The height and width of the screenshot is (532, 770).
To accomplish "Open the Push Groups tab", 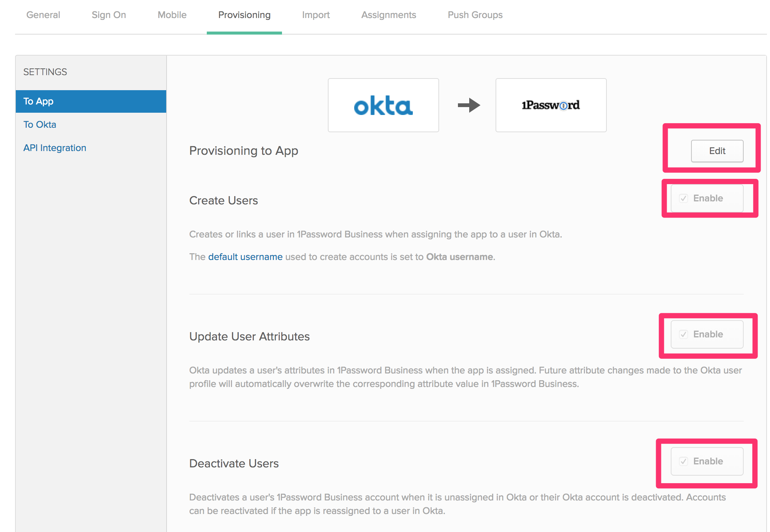I will tap(475, 15).
